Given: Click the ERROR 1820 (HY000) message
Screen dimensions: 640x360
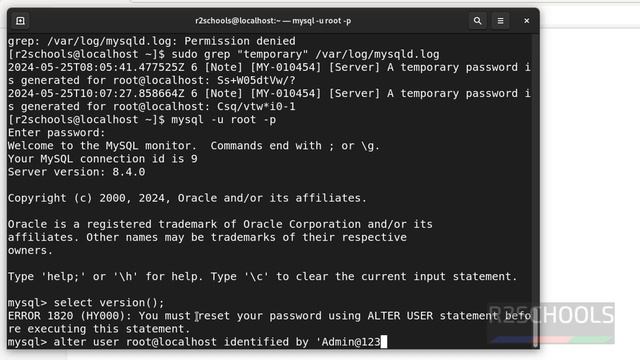Looking at the screenshot, I should point(270,322).
